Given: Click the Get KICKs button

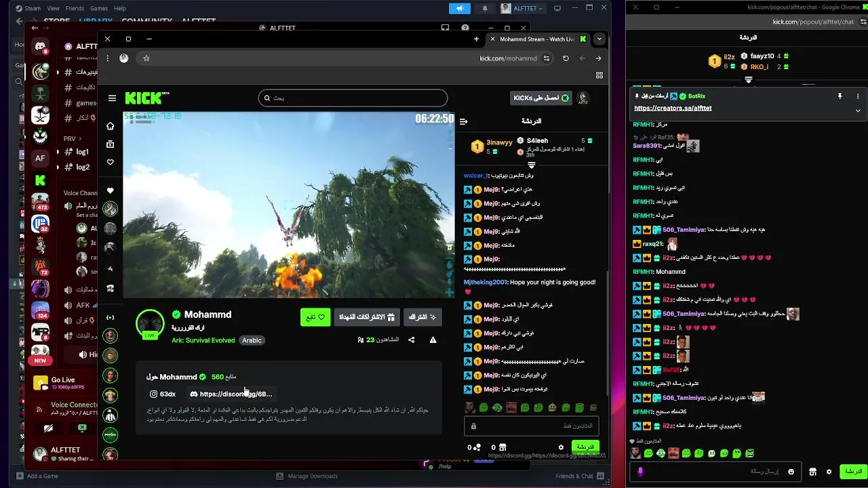Looking at the screenshot, I should (540, 98).
